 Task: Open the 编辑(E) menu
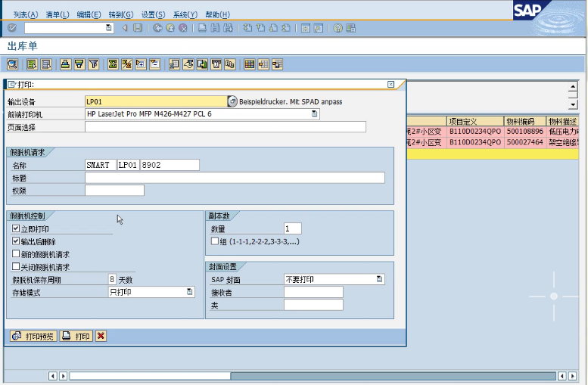coord(89,14)
